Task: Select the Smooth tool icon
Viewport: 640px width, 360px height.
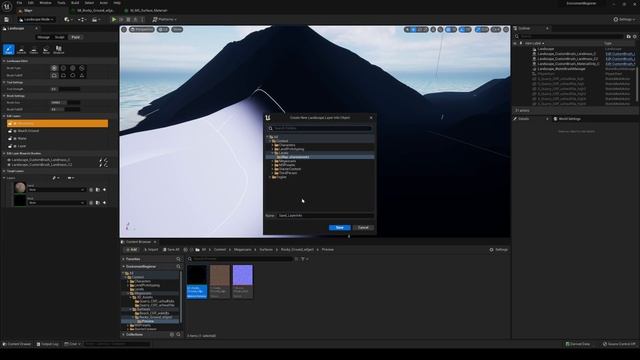Action: point(21,50)
